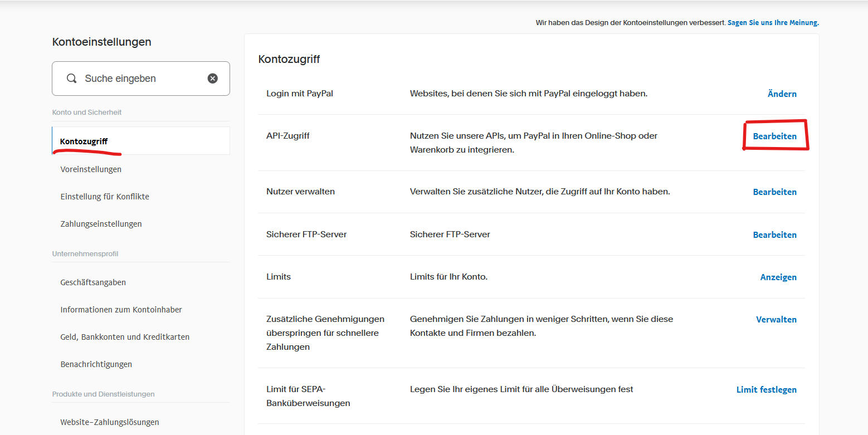Clear the search field with X icon
Image resolution: width=868 pixels, height=435 pixels.
pos(212,79)
